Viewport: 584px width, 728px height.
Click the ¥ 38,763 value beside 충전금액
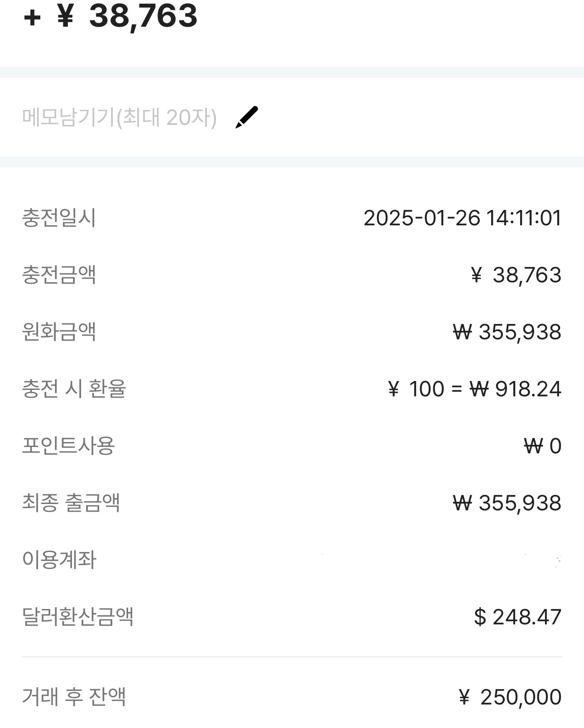point(516,275)
